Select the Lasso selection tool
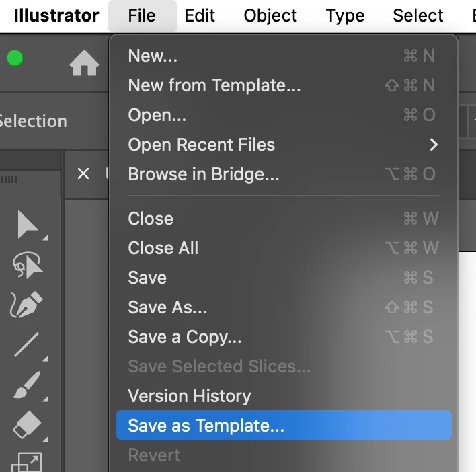This screenshot has height=472, width=476. click(x=28, y=266)
